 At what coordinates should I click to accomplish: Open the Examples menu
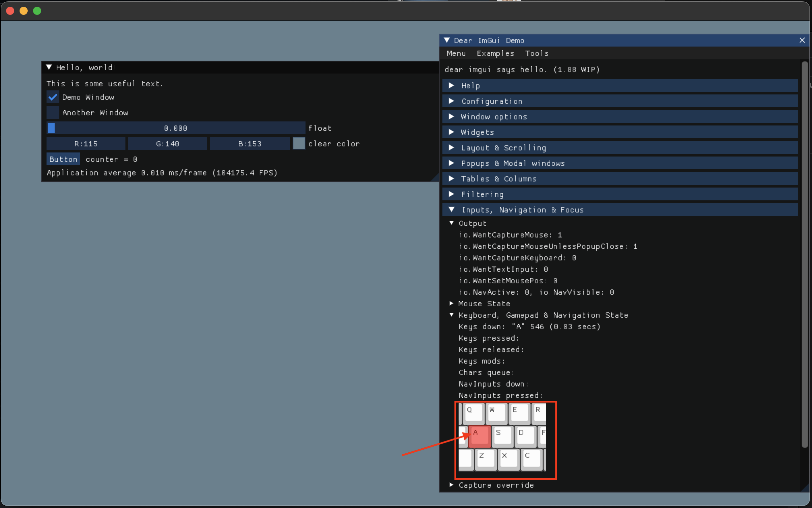[x=495, y=53]
